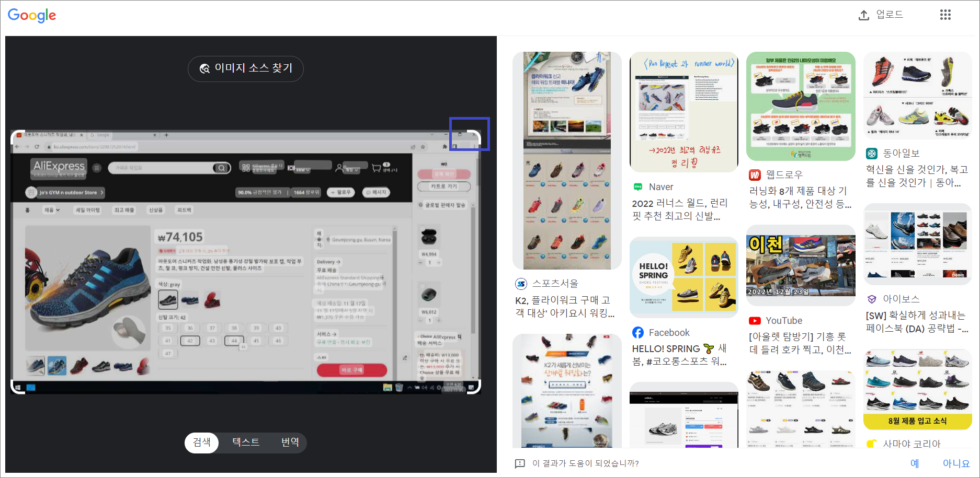Click the red 웹드로우 favicon
This screenshot has width=980, height=478.
[x=755, y=175]
